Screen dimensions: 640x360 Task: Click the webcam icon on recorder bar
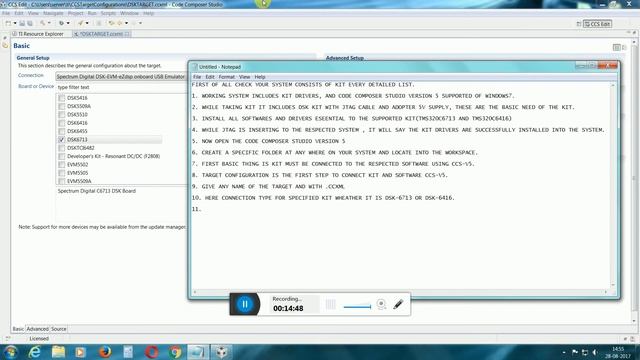pyautogui.click(x=381, y=304)
